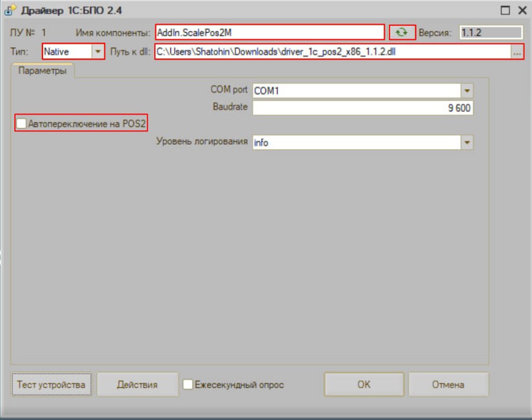Open the Действия button menu
The width and height of the screenshot is (532, 420).
point(137,385)
